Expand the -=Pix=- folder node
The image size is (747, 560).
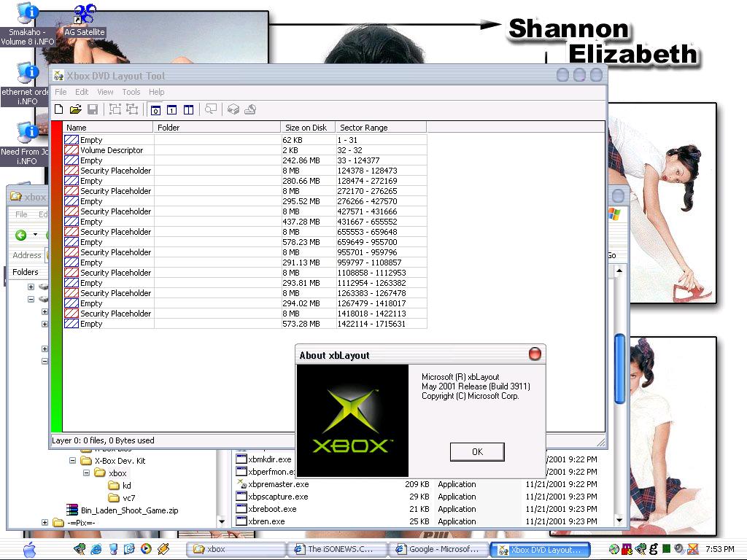pyautogui.click(x=44, y=522)
